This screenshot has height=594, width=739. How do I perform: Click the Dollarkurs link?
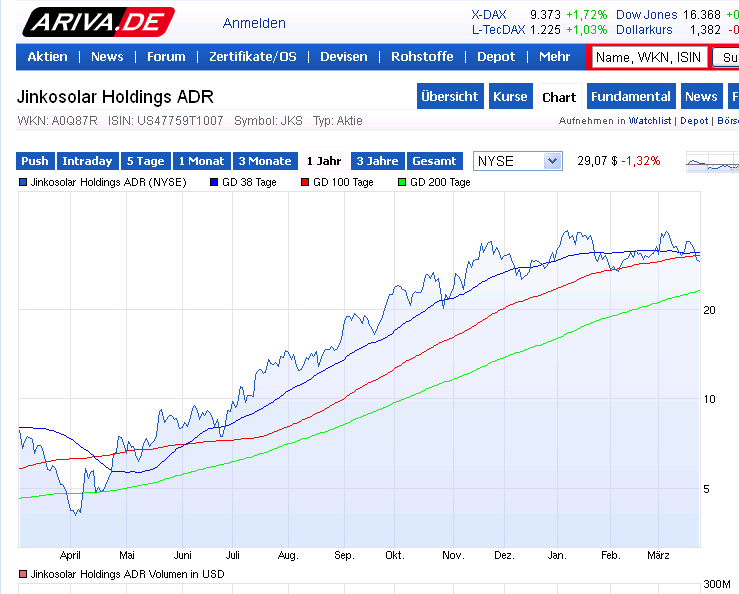point(644,30)
